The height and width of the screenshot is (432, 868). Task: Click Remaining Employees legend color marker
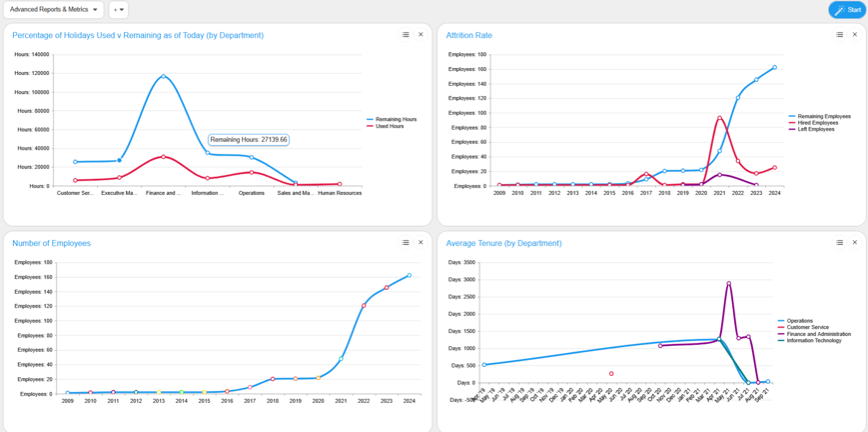792,116
